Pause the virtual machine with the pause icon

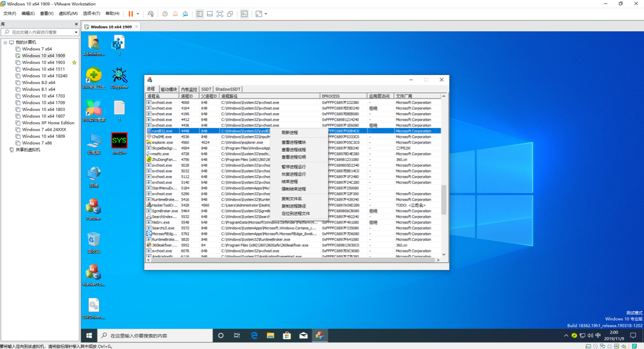pyautogui.click(x=130, y=14)
